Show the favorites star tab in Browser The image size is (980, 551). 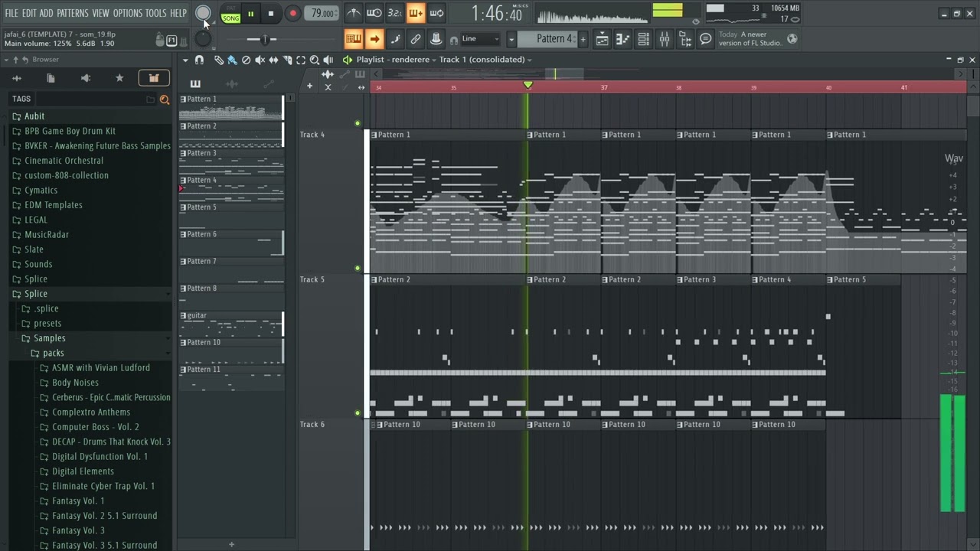pyautogui.click(x=119, y=78)
